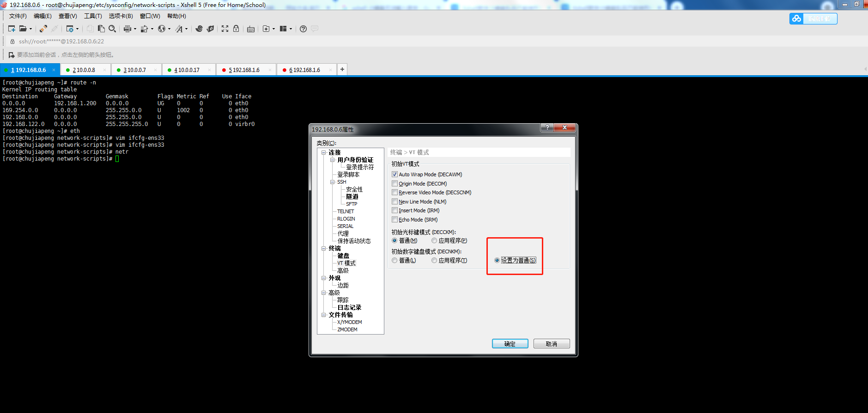Click the Find magnifier icon
This screenshot has width=868, height=413.
tap(112, 29)
